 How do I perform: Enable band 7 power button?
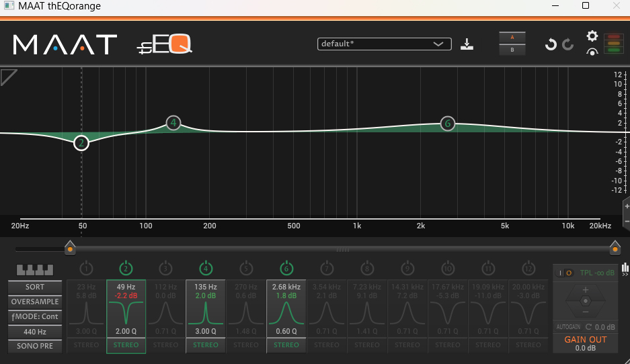pos(327,268)
